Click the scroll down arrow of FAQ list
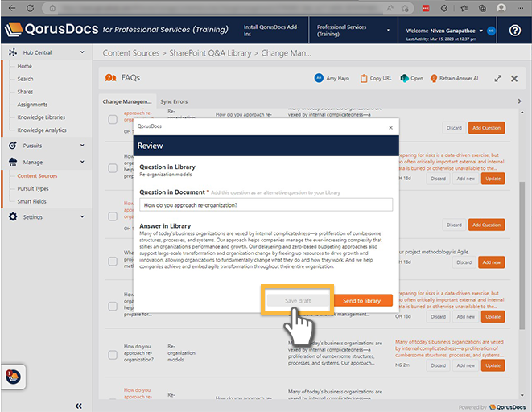Viewport: 532px width, 412px height. 522,395
